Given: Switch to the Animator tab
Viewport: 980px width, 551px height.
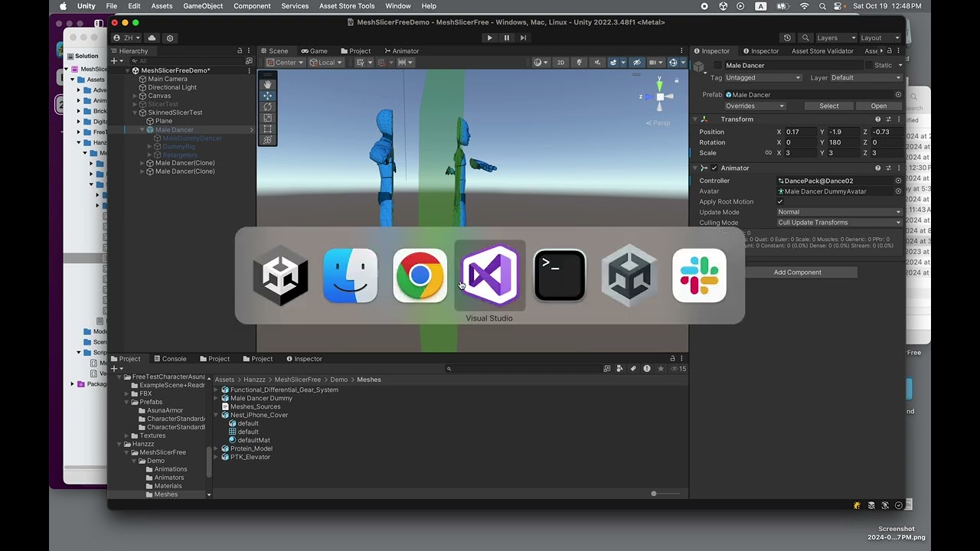Looking at the screenshot, I should [401, 51].
